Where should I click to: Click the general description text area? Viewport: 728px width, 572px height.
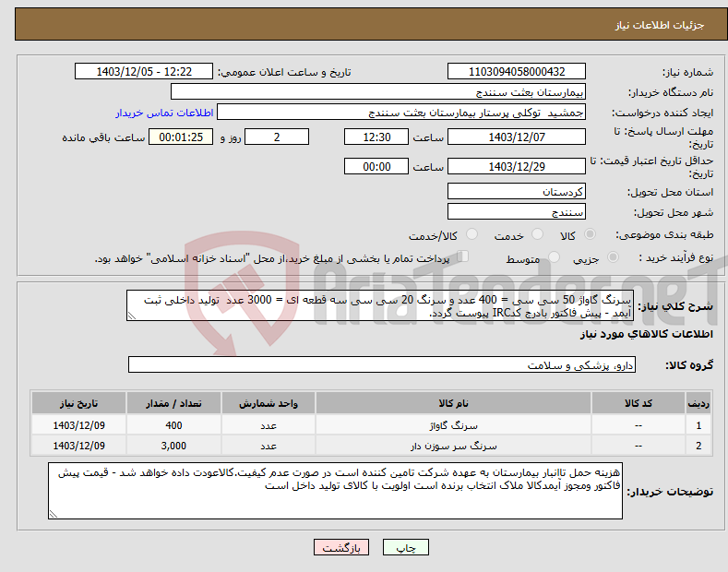pyautogui.click(x=380, y=305)
